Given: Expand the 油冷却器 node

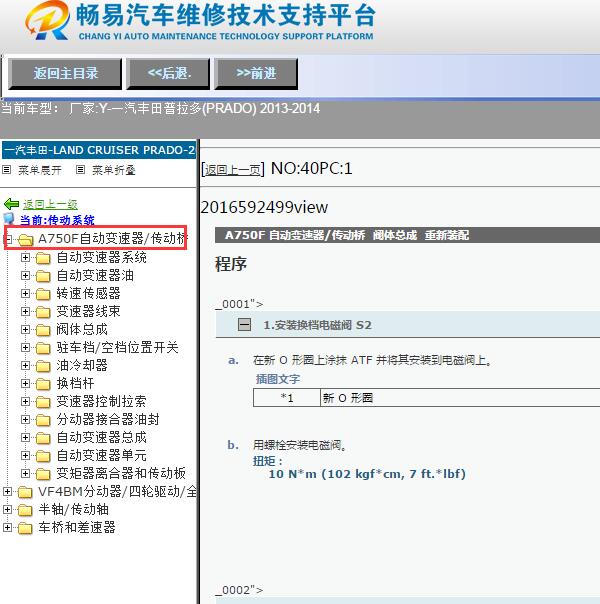Looking at the screenshot, I should pyautogui.click(x=25, y=365).
